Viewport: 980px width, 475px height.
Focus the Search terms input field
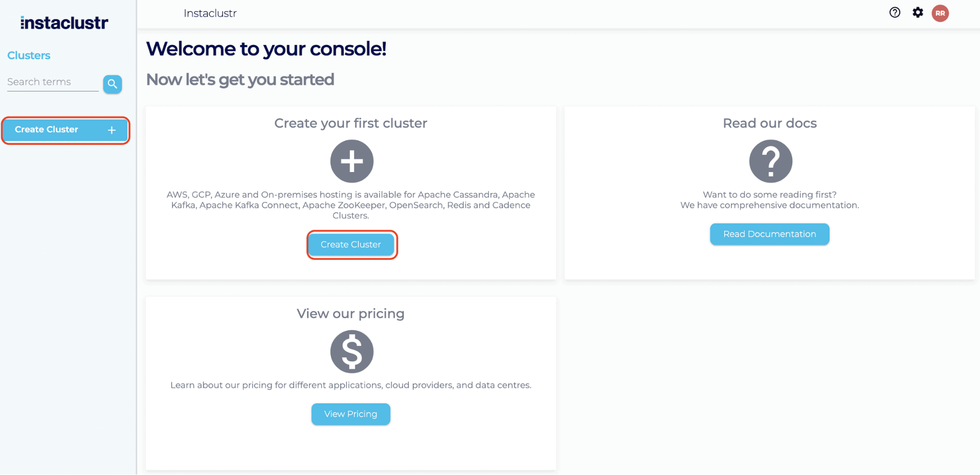pyautogui.click(x=52, y=82)
